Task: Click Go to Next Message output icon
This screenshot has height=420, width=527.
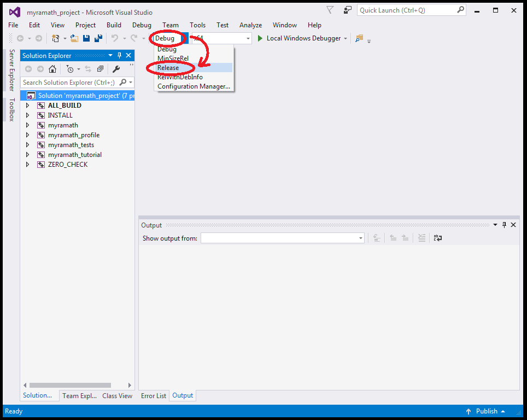Action: (405, 238)
